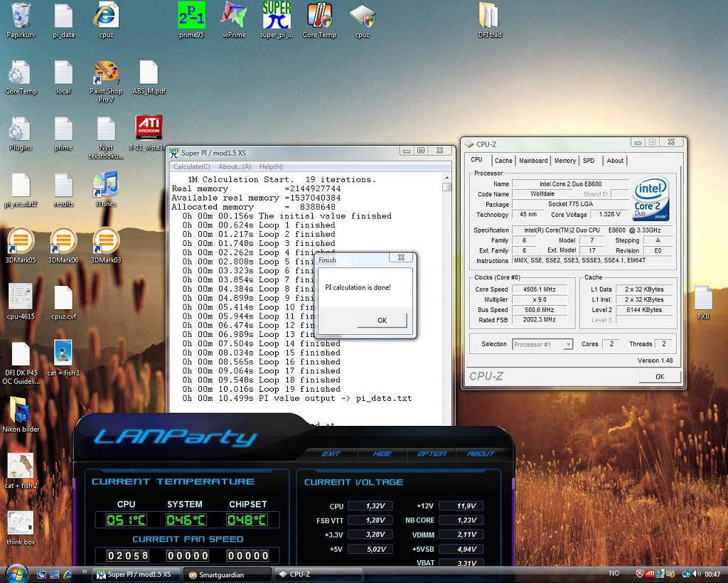Open the Plugins desktop icon
The image size is (728, 583).
pyautogui.click(x=21, y=134)
